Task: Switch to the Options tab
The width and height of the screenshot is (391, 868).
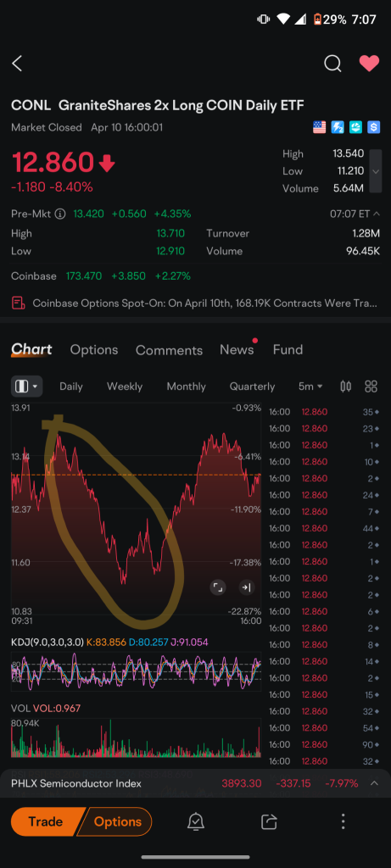Action: [93, 350]
